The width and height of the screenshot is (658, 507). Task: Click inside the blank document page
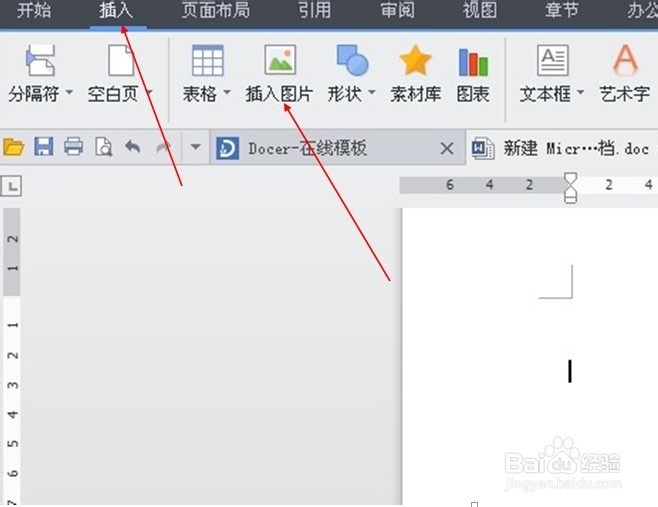pos(530,357)
